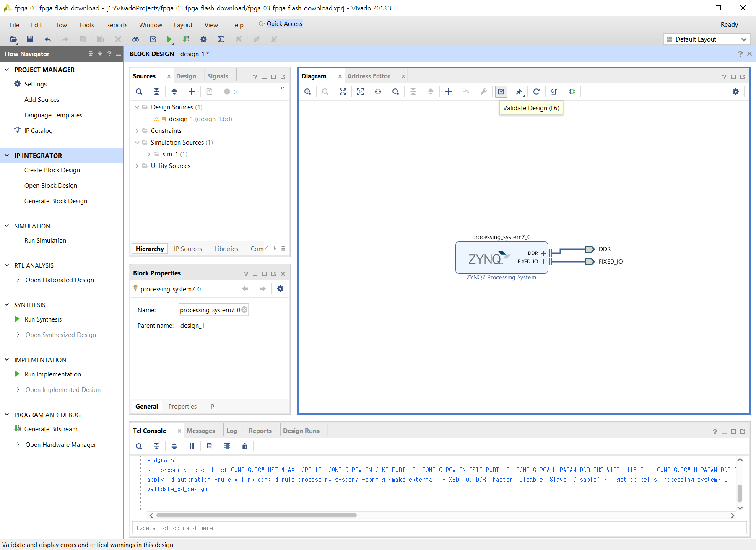Click the Undo arrow icon
This screenshot has height=550, width=756.
(47, 39)
